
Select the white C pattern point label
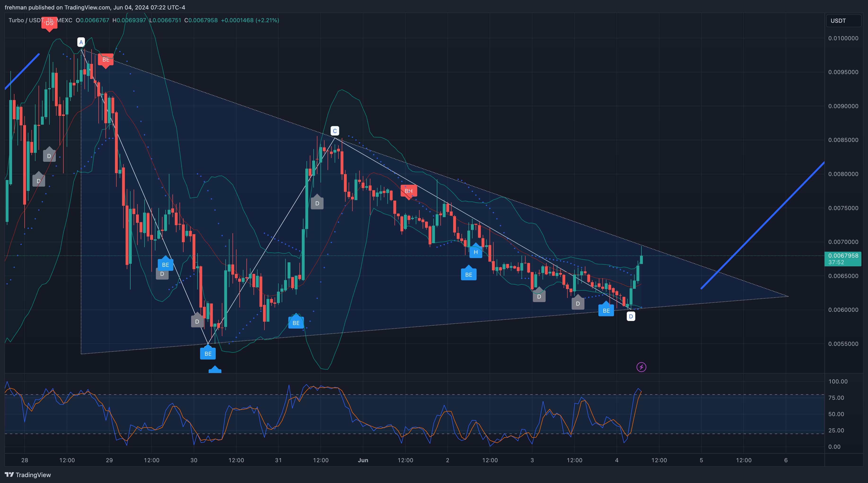point(335,131)
